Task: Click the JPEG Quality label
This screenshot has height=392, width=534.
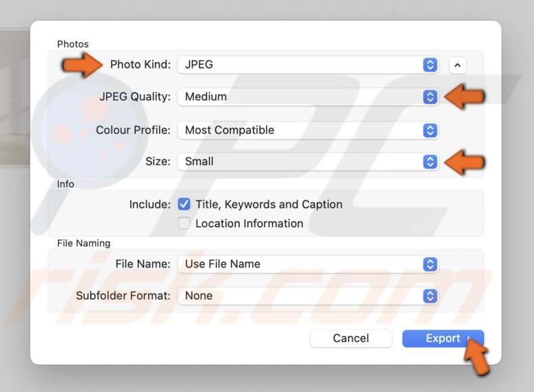Action: 135,97
